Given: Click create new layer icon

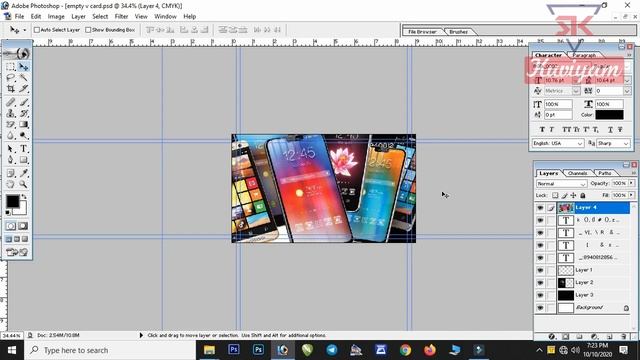Looking at the screenshot, I should pos(609,336).
